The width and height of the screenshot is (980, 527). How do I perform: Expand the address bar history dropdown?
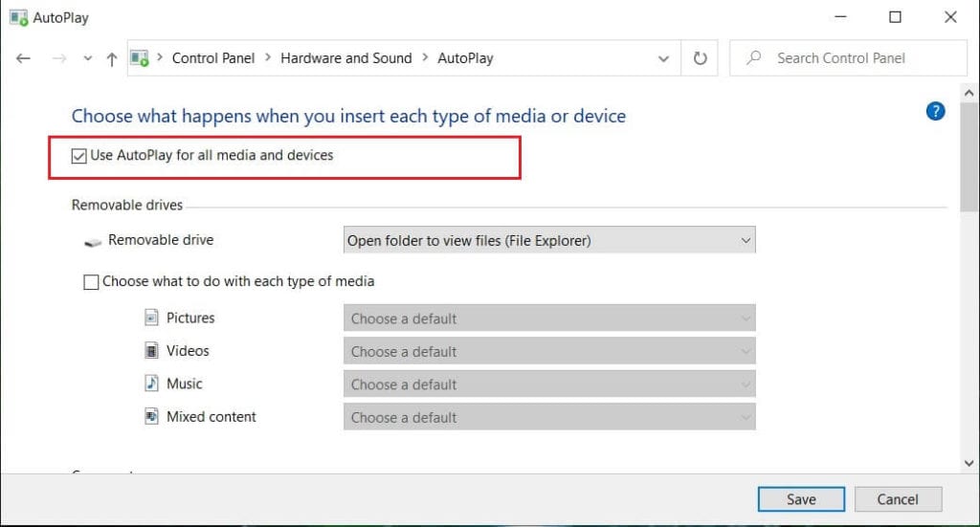[x=663, y=58]
